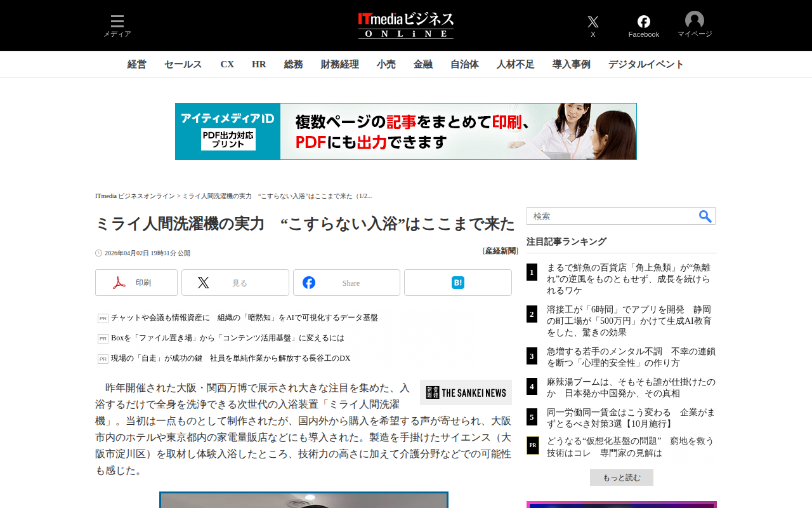Click the Facebook Share button
The height and width of the screenshot is (508, 812).
pyautogui.click(x=346, y=283)
